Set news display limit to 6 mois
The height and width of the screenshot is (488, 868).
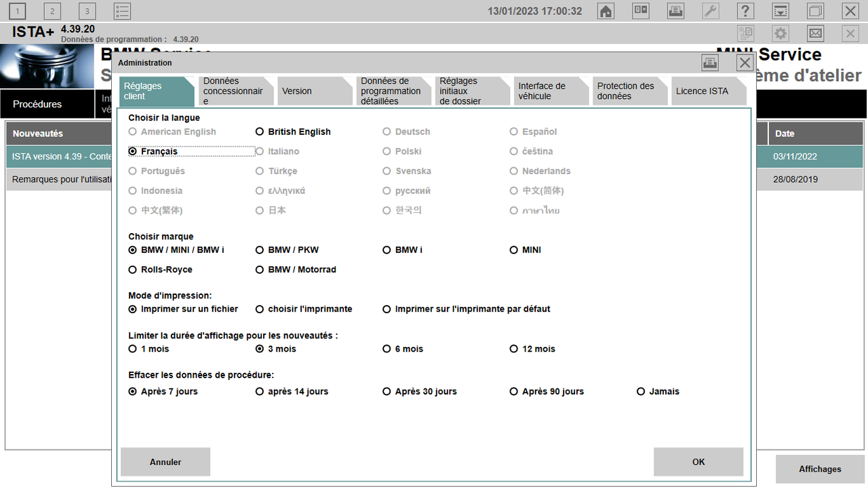tap(403, 348)
